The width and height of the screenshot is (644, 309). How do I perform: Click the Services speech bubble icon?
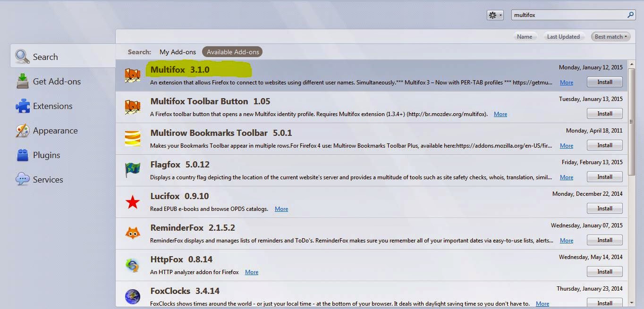click(x=22, y=179)
